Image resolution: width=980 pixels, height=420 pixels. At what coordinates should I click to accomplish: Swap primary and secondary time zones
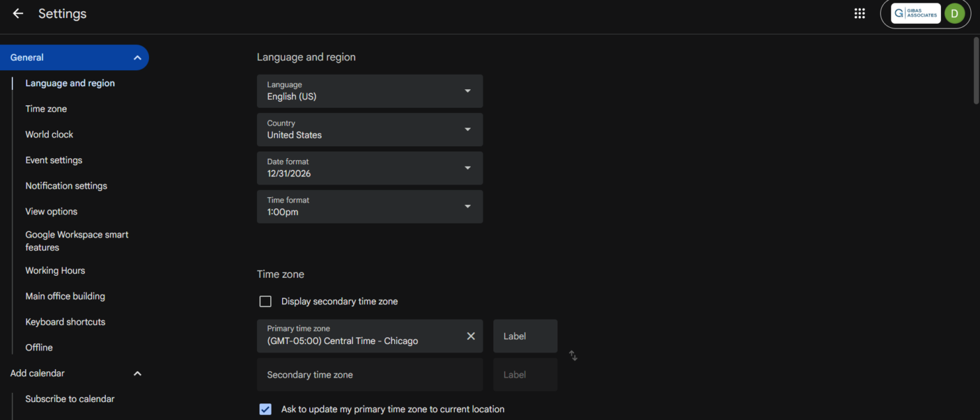click(x=573, y=356)
